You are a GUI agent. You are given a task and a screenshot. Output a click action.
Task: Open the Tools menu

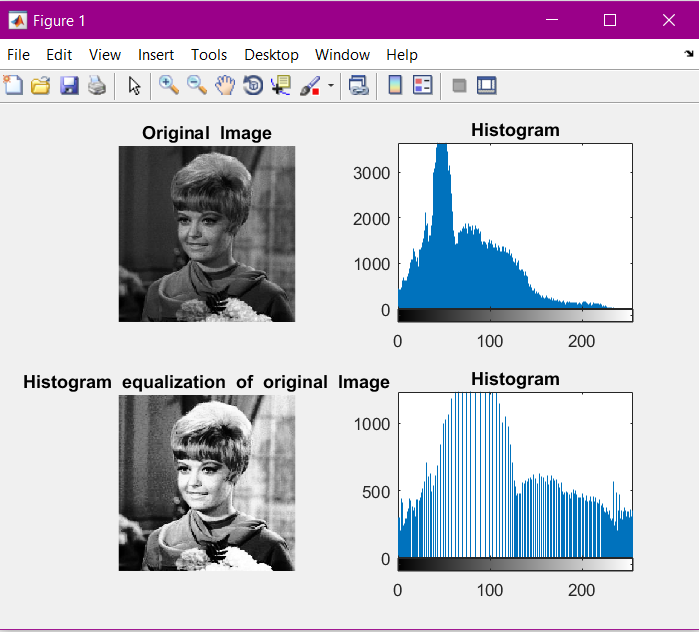pos(209,55)
